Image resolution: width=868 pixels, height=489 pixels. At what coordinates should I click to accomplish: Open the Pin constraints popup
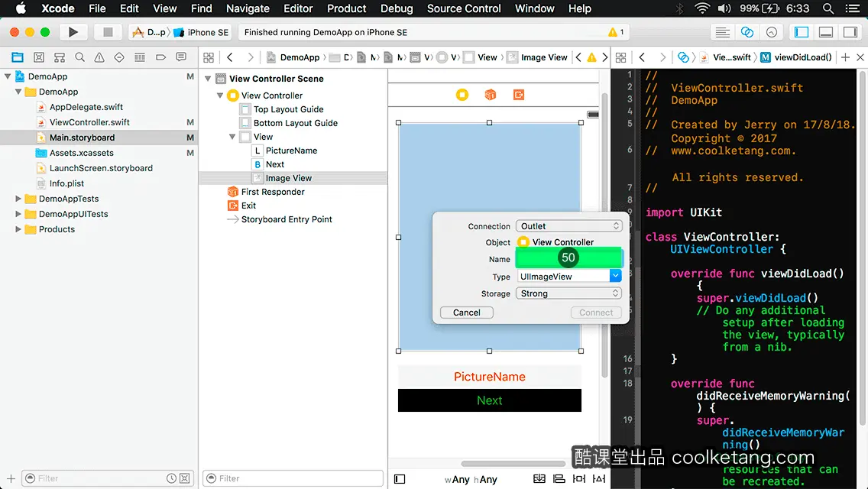point(579,478)
